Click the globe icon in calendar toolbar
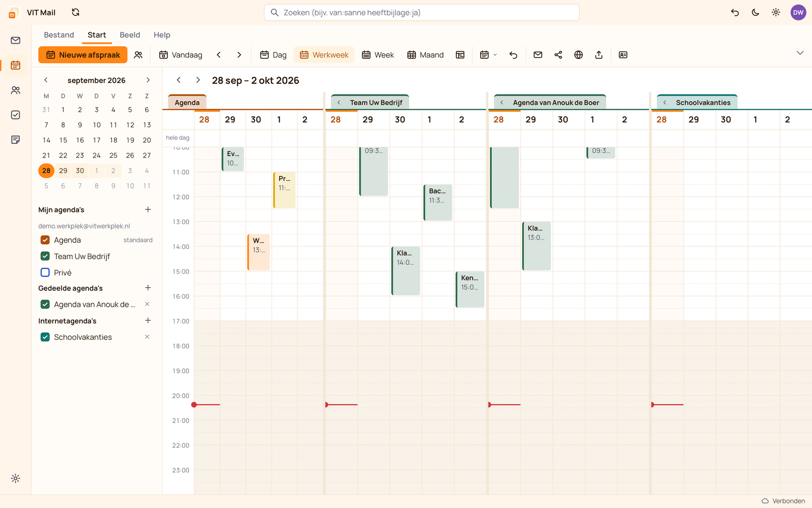Image resolution: width=812 pixels, height=508 pixels. (579, 55)
